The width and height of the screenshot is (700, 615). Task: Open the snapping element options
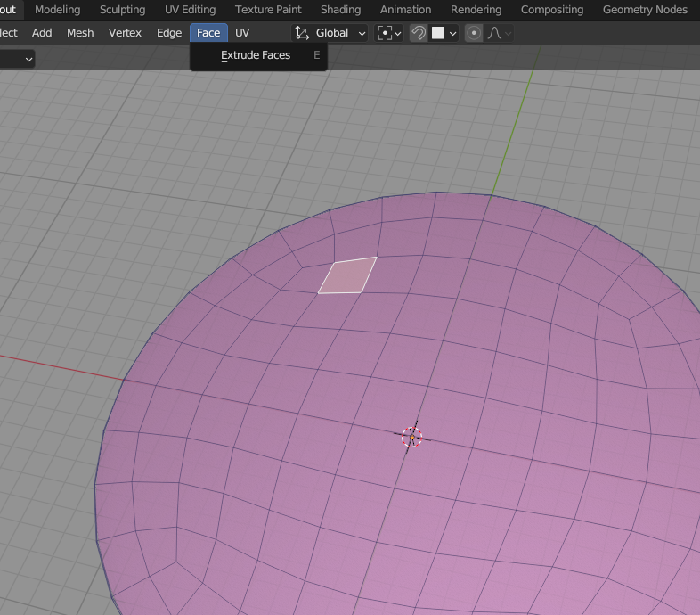click(x=444, y=33)
